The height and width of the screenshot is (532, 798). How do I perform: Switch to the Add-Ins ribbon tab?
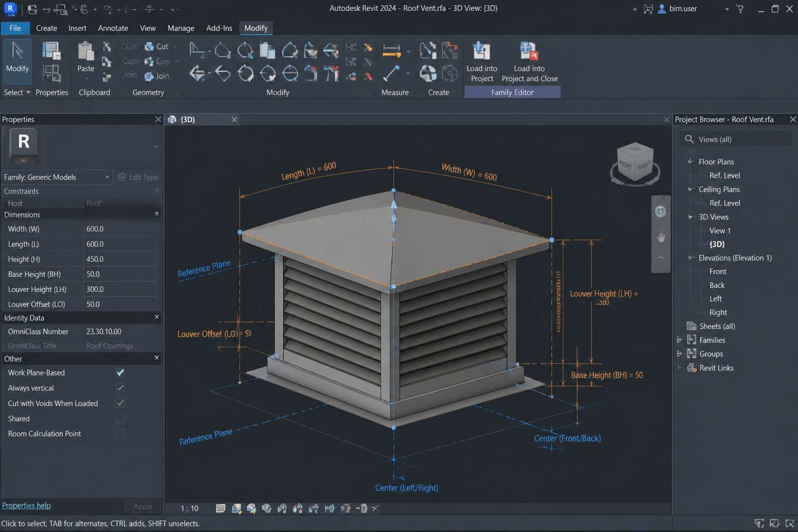pyautogui.click(x=219, y=28)
